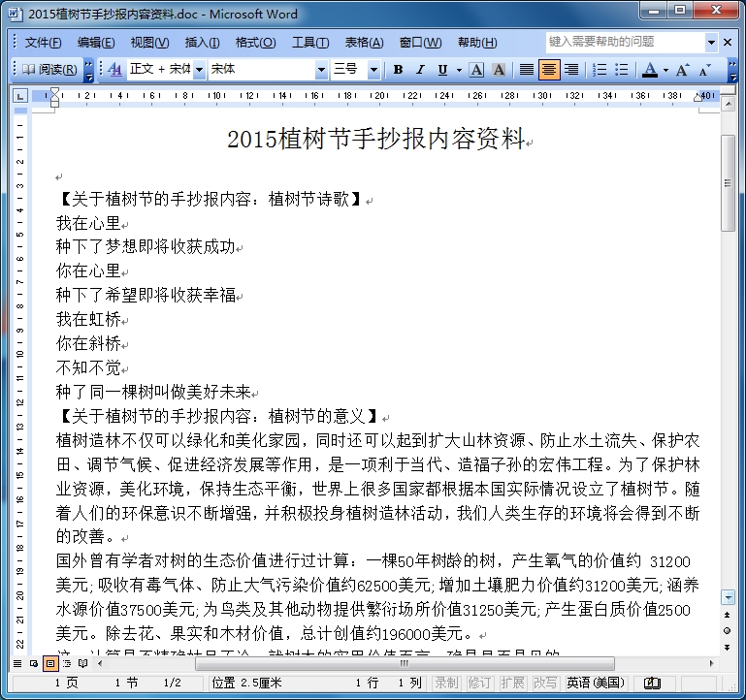Toggle overtype 改写 mode indicator
This screenshot has height=700, width=746.
click(545, 683)
